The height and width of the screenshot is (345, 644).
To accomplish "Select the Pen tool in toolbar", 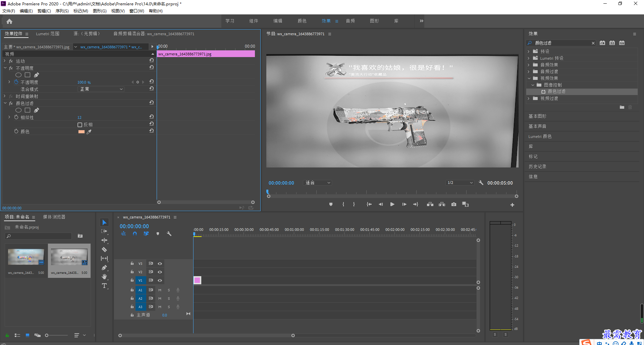I will (104, 267).
